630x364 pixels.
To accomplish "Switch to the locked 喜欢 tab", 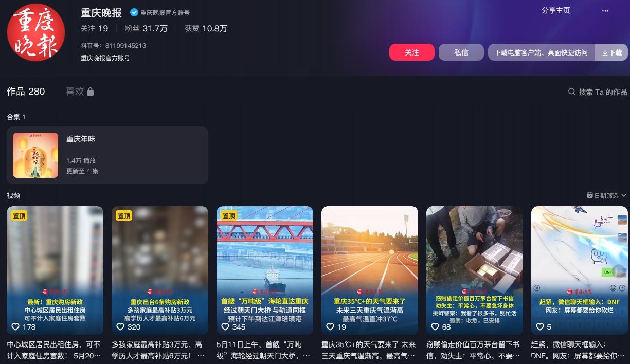I will [x=80, y=92].
